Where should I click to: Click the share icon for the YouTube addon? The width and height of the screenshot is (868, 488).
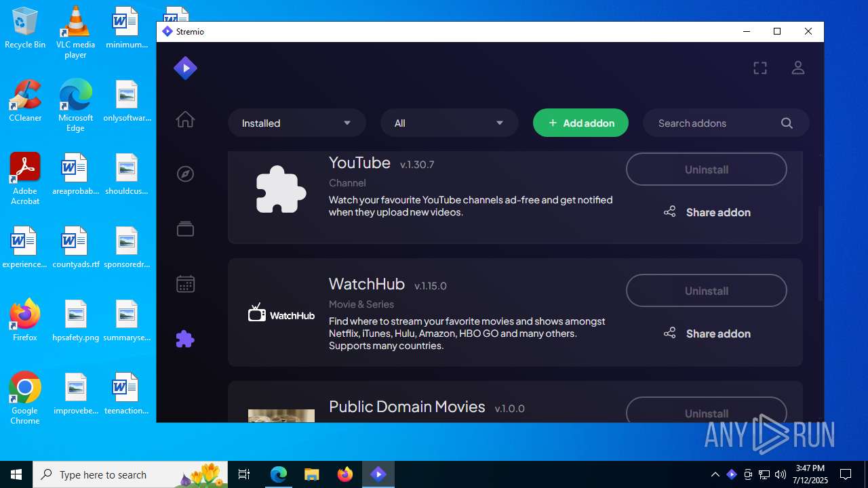coord(669,212)
